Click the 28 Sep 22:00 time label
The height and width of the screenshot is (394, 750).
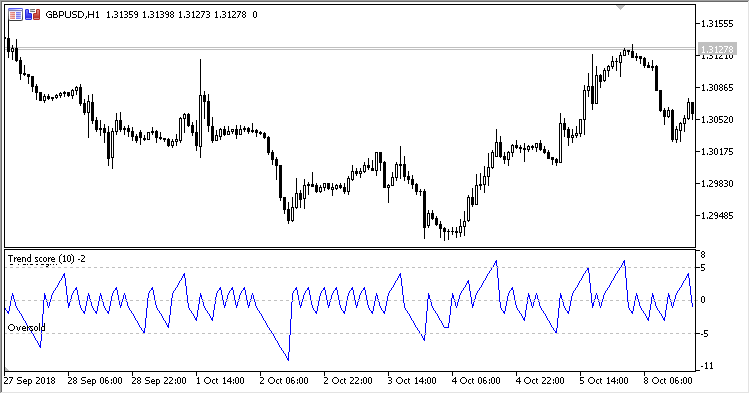click(159, 381)
